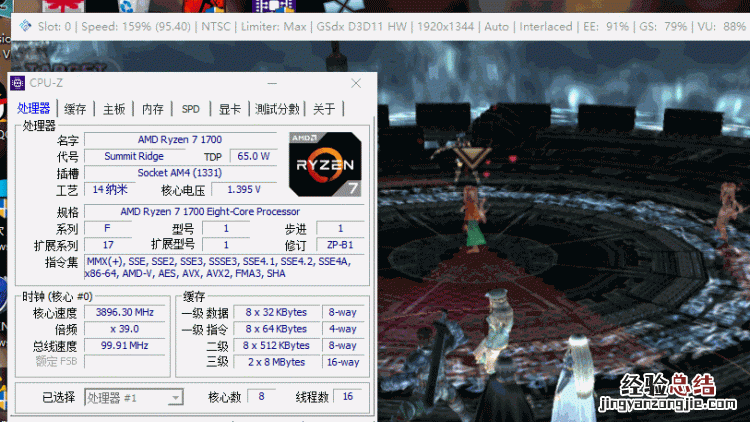
Task: Click the multiplier value x 39.0
Action: [125, 329]
